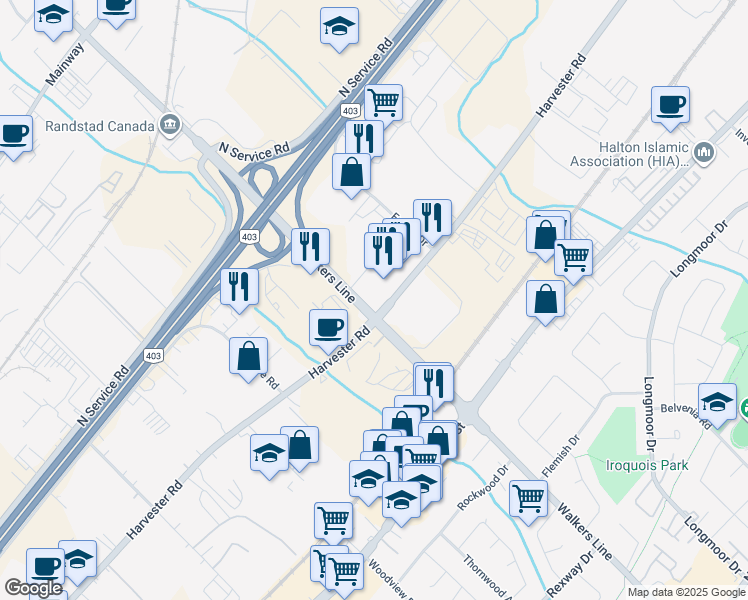Click the Randstad Canada landmark marker
The image size is (748, 600).
pos(170,125)
